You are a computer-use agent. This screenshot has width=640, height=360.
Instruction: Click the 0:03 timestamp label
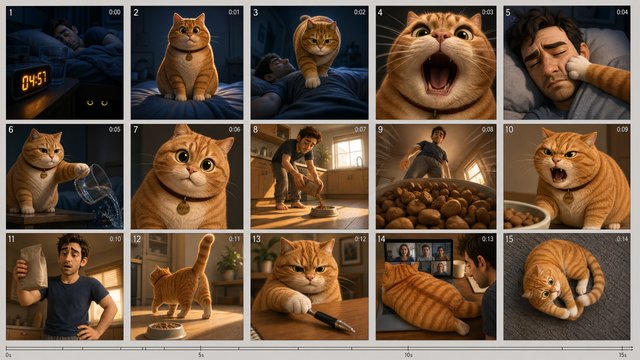[487, 12]
